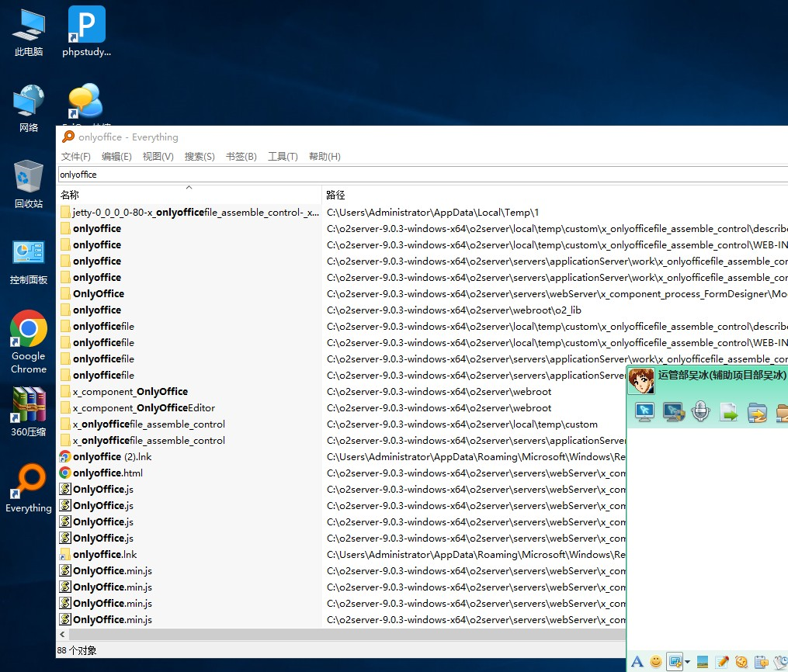The width and height of the screenshot is (788, 672).
Task: Click the shake window face icon
Action: coord(741,662)
